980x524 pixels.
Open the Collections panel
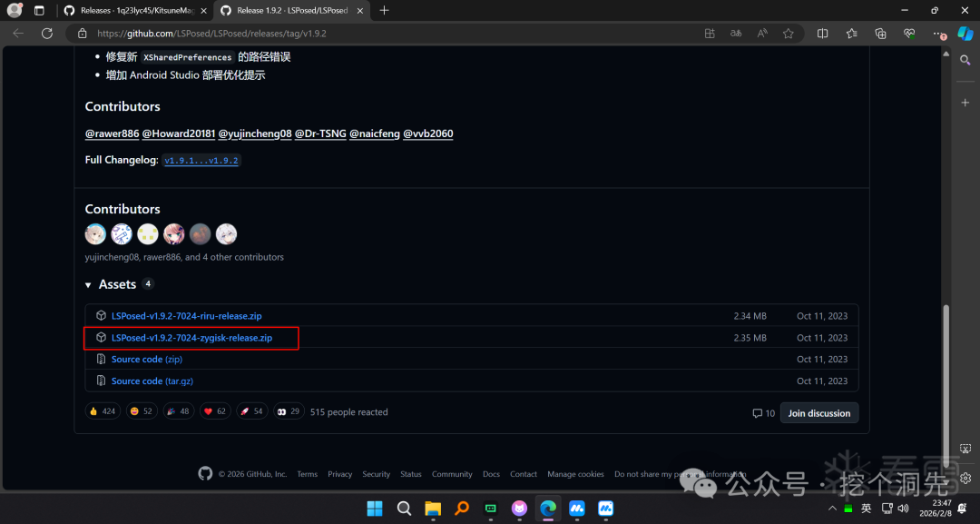pos(880,34)
